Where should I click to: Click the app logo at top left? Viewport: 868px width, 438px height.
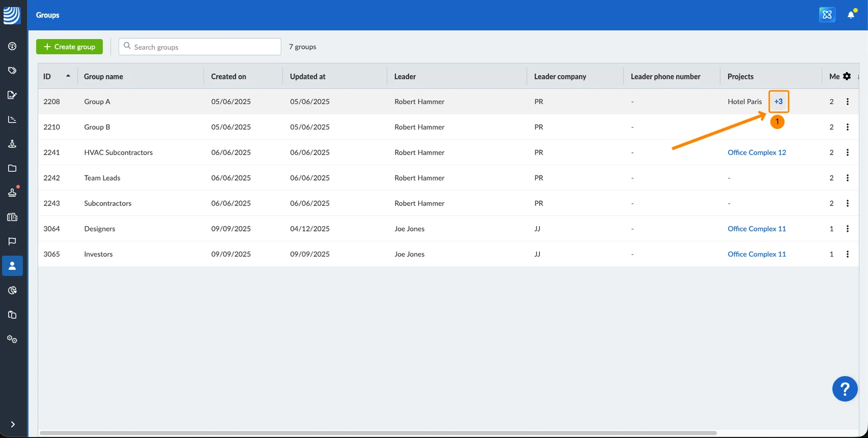pos(12,15)
